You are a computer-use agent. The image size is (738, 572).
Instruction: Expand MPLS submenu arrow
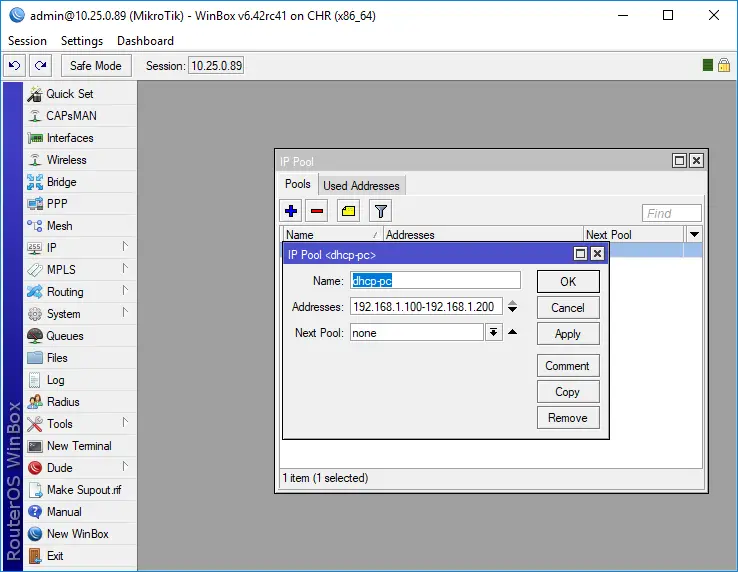pyautogui.click(x=125, y=268)
